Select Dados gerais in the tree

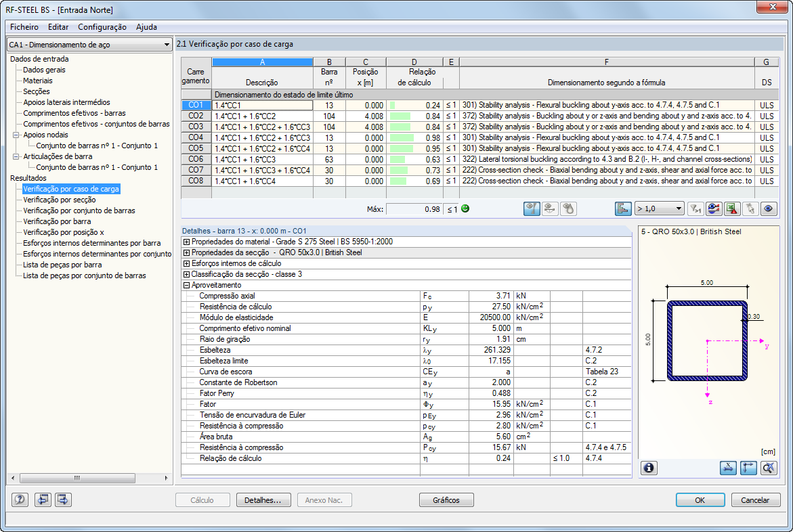point(44,70)
